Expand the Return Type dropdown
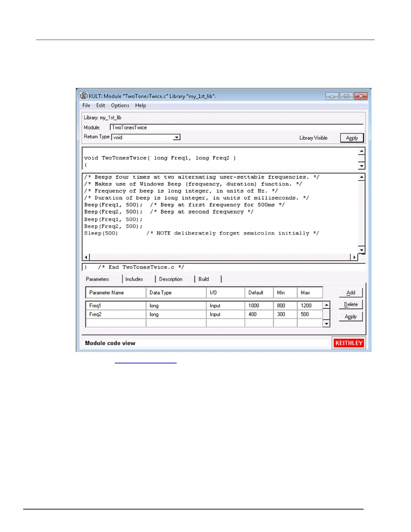This screenshot has height=532, width=411. pyautogui.click(x=177, y=137)
